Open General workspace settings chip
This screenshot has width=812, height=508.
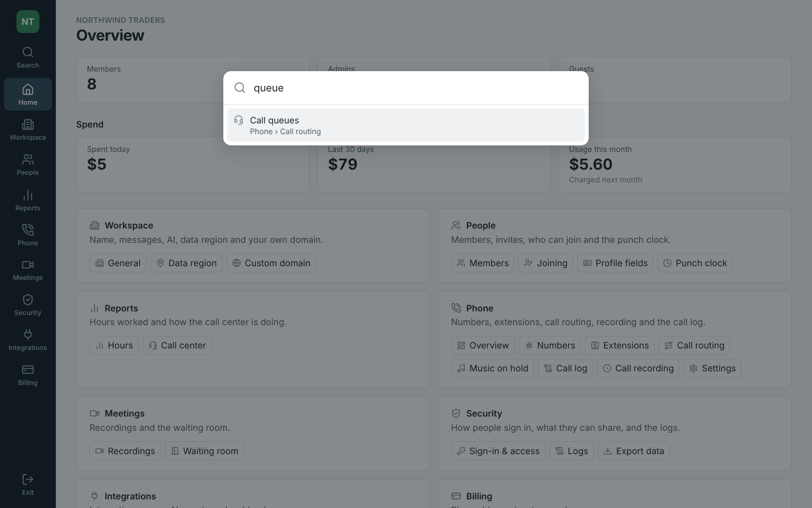(118, 263)
